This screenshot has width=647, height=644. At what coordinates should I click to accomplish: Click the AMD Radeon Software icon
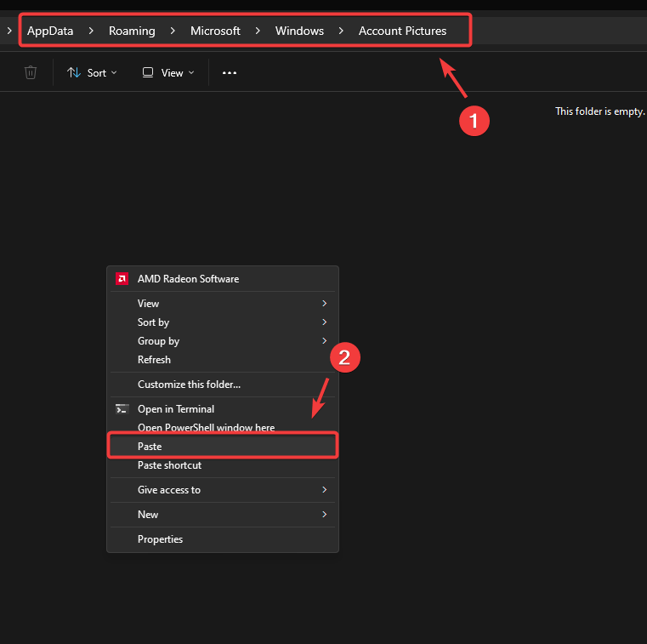point(122,279)
